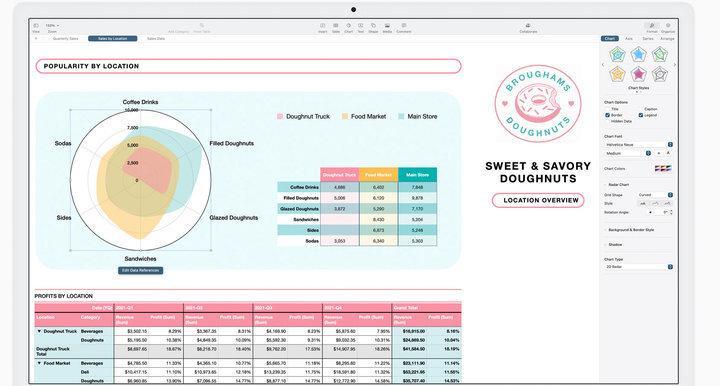The height and width of the screenshot is (386, 720).
Task: Switch to the Sales Data sheet tab
Action: pos(156,39)
